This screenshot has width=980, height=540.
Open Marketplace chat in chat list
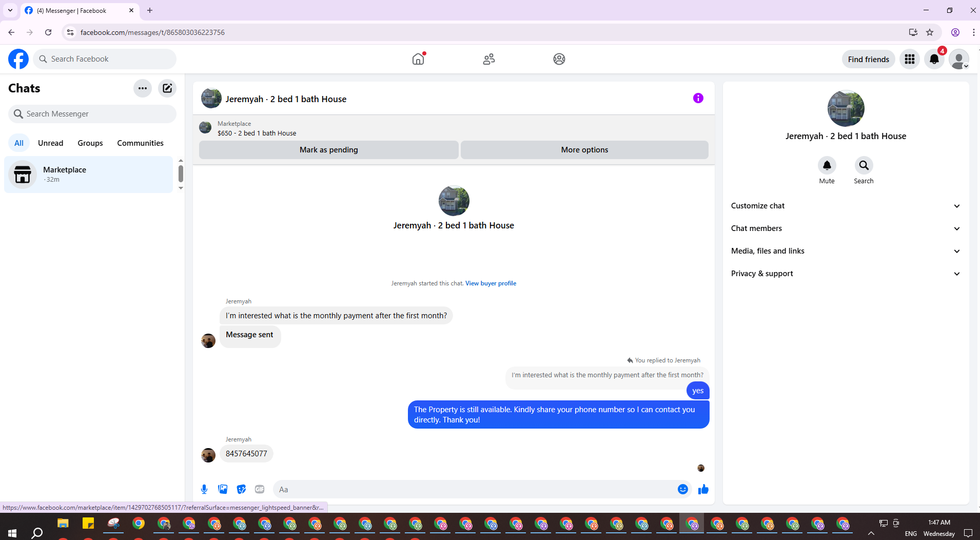89,175
